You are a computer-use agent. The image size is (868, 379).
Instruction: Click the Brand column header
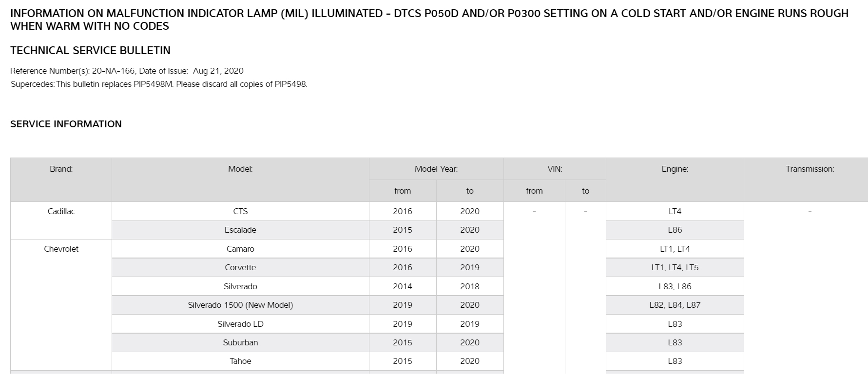pyautogui.click(x=61, y=169)
